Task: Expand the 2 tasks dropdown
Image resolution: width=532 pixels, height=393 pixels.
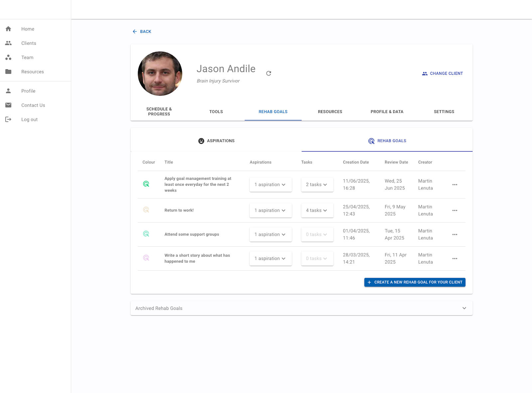Action: [x=317, y=185]
